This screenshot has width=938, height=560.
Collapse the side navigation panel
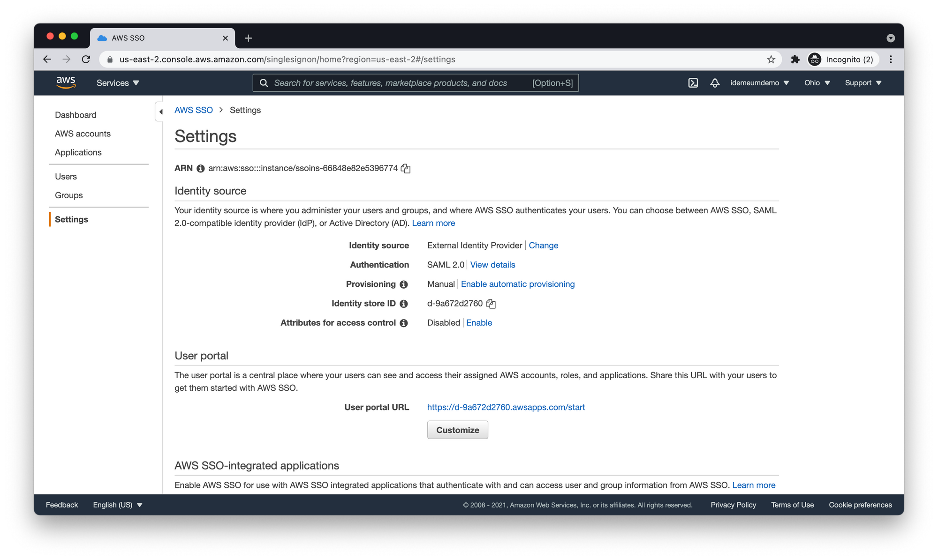click(x=160, y=112)
